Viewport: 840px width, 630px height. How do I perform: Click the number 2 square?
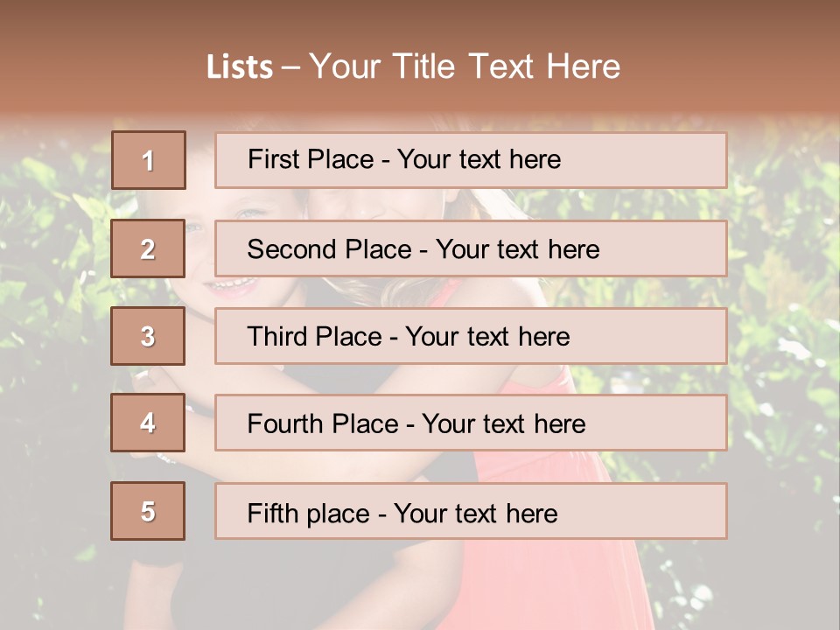(x=148, y=248)
